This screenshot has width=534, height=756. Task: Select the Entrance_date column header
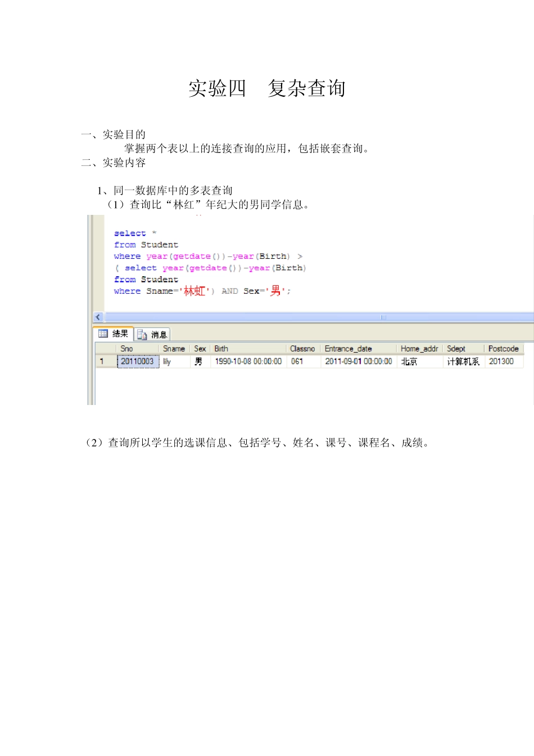pyautogui.click(x=359, y=349)
